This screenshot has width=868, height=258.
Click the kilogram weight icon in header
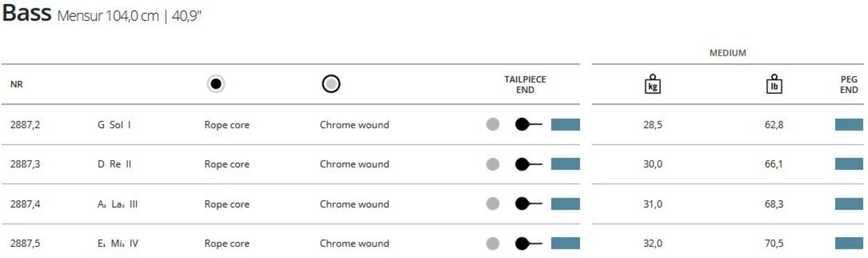[653, 84]
